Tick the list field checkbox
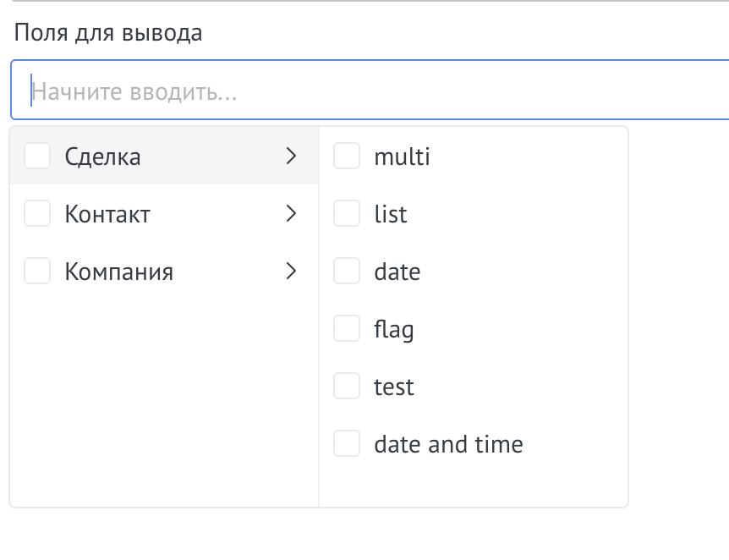 (347, 213)
